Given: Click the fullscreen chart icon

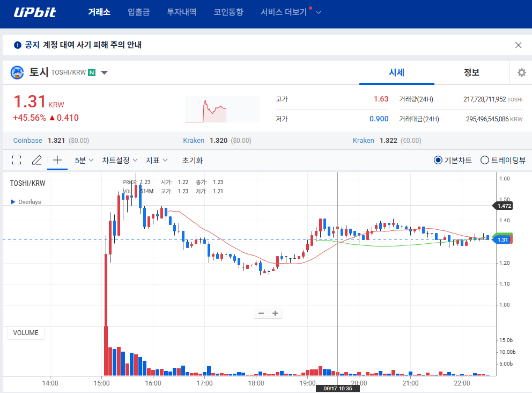Looking at the screenshot, I should click(17, 160).
